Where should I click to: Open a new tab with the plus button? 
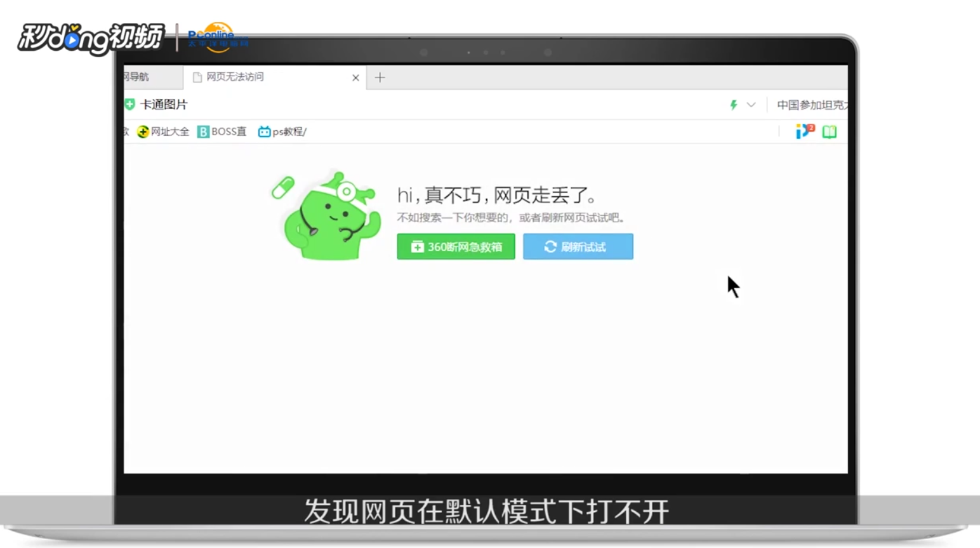[x=380, y=77]
